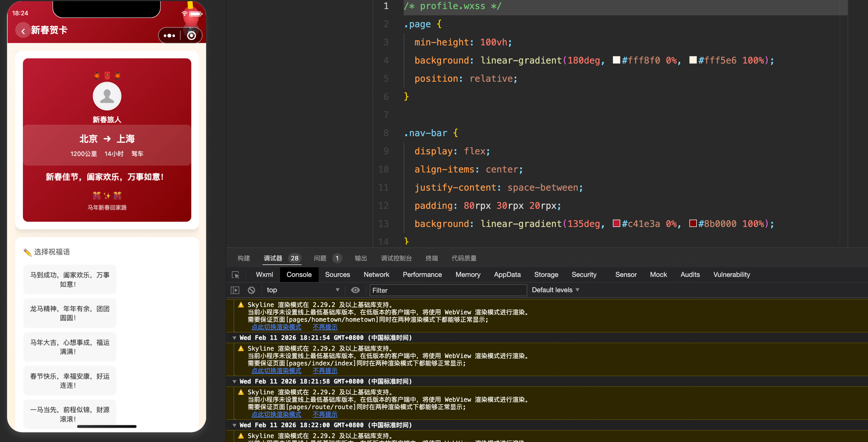The width and height of the screenshot is (868, 442).
Task: Tap the capsule close circle icon
Action: pos(191,36)
